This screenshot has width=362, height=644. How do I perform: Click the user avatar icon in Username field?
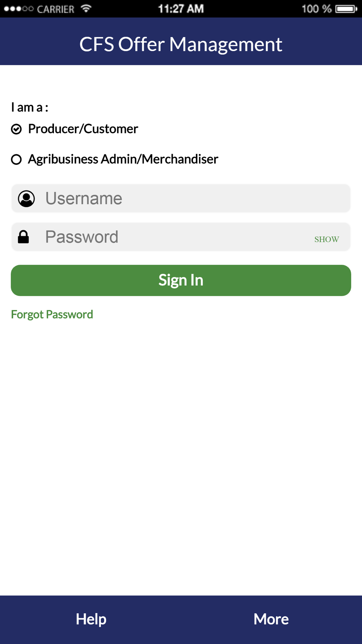pos(26,198)
